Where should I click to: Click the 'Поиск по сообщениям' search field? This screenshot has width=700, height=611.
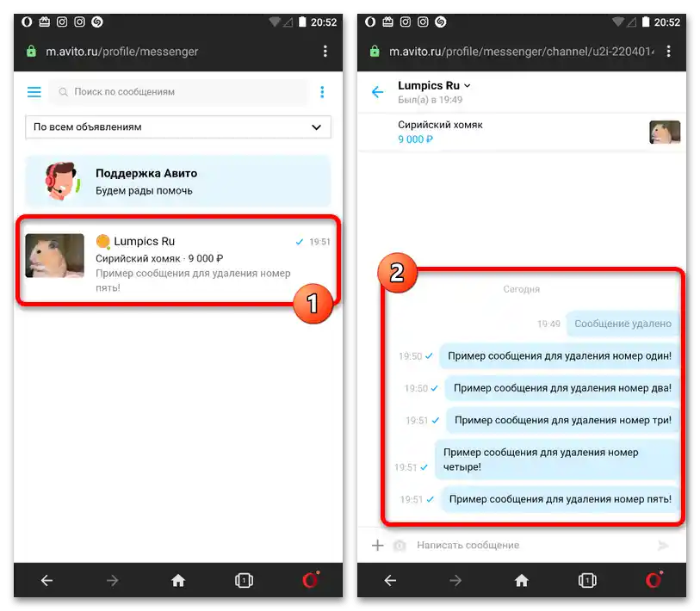(178, 92)
